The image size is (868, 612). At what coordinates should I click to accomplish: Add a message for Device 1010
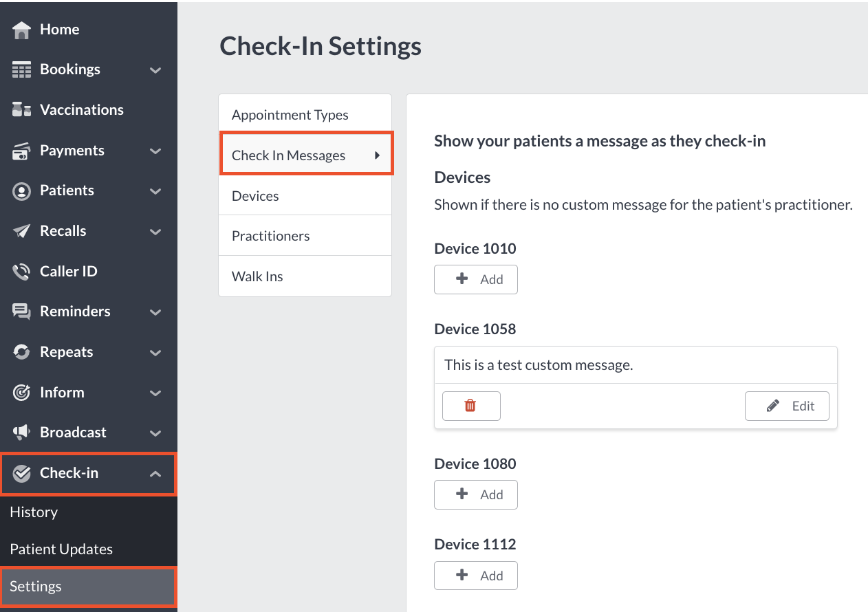(475, 279)
